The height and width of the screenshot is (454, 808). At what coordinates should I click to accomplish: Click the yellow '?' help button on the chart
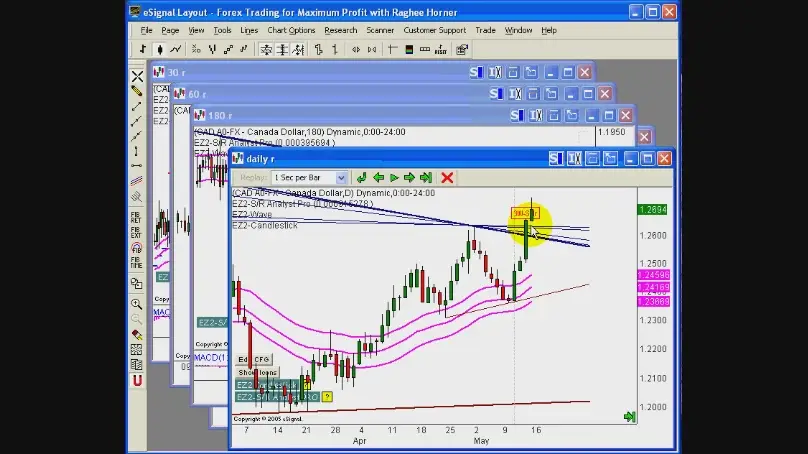point(327,397)
